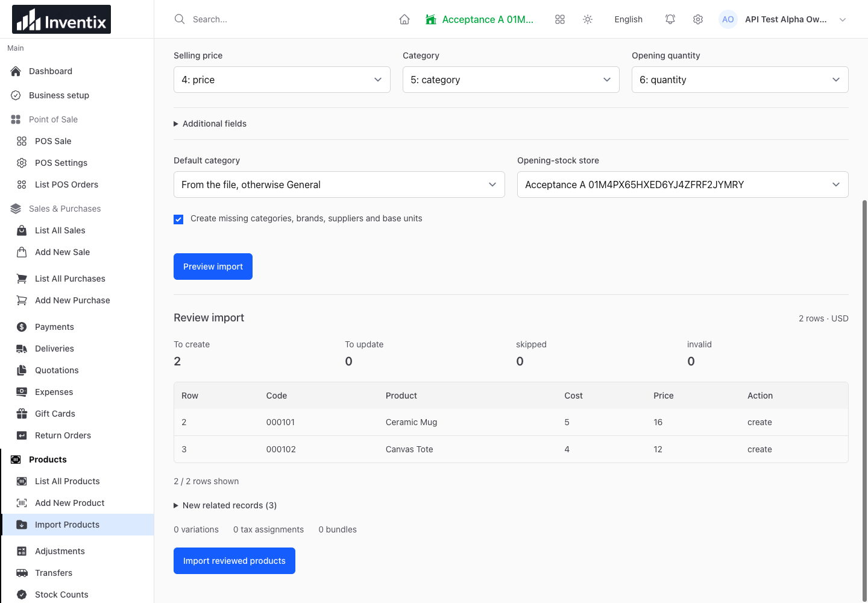
Task: Click the Deliveries truck icon in sidebar
Action: click(22, 349)
